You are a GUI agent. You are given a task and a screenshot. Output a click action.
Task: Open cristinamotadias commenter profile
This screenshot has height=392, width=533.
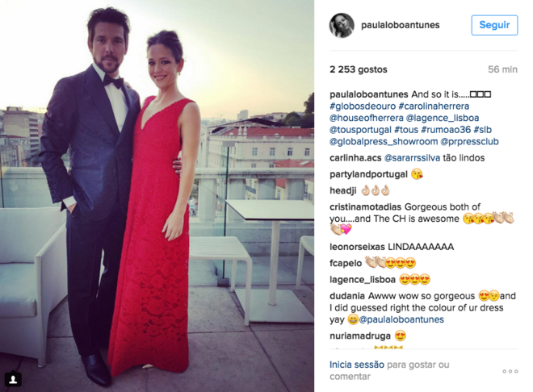365,207
